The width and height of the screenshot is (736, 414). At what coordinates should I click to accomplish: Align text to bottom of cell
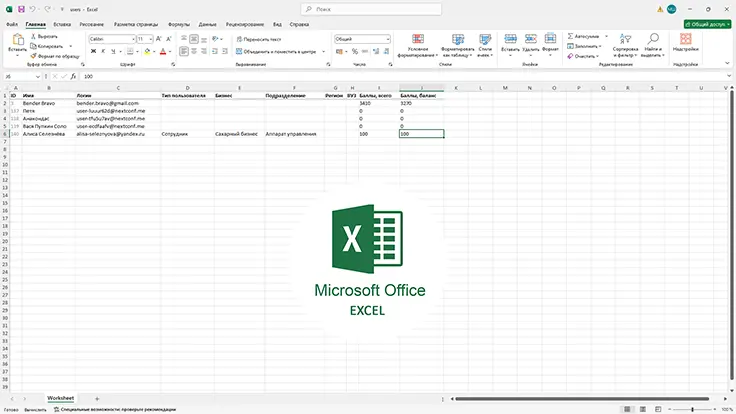[204, 39]
